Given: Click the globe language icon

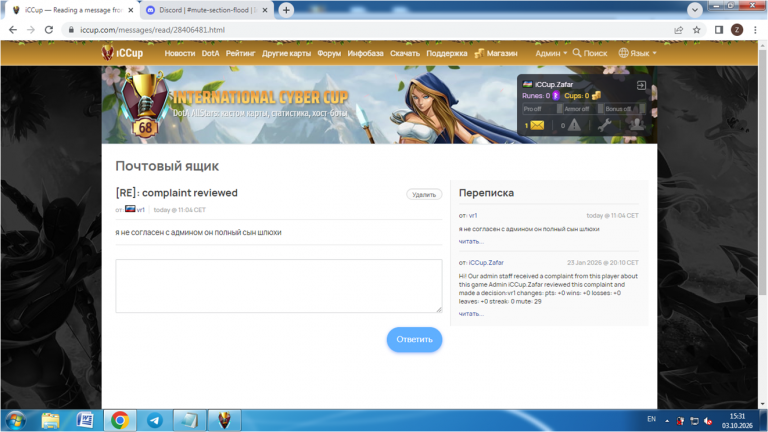Looking at the screenshot, I should (x=623, y=53).
